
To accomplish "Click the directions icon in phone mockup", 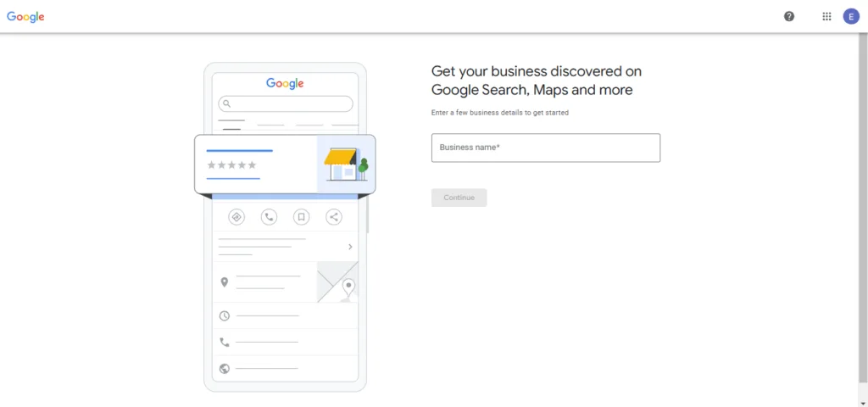I will tap(236, 217).
